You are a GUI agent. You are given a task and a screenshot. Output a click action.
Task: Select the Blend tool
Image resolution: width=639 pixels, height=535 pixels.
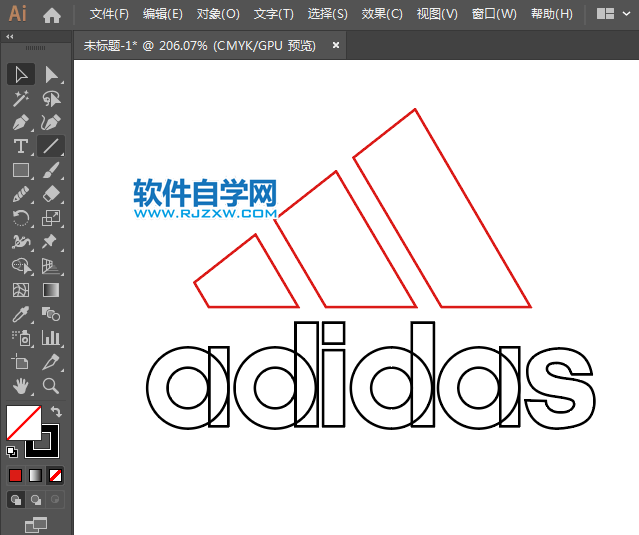[x=51, y=314]
